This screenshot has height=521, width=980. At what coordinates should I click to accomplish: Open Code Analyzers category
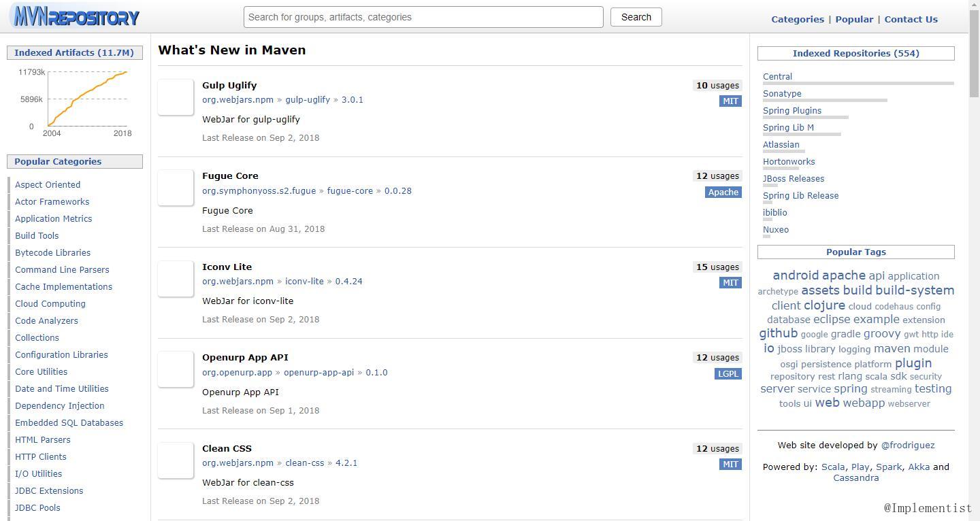tap(47, 320)
